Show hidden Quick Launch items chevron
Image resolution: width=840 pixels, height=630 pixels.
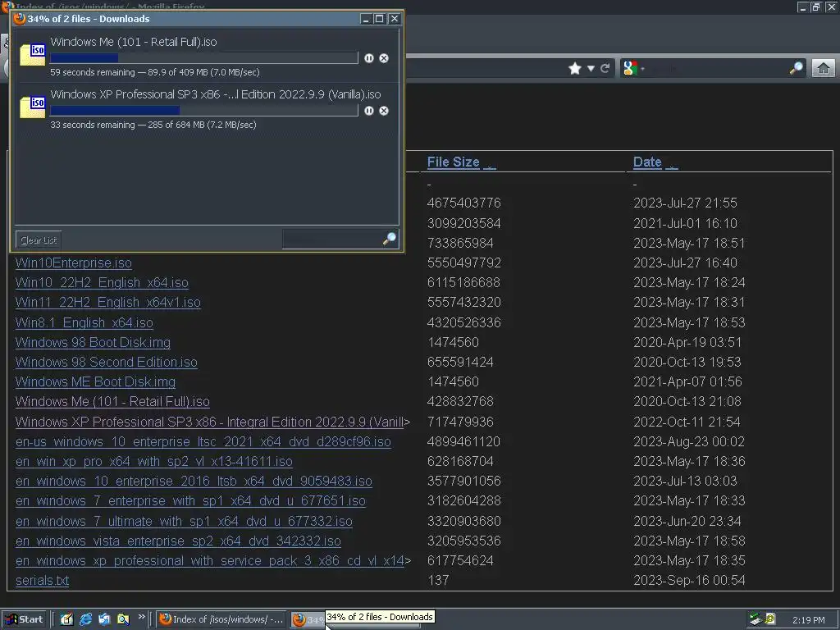141,617
